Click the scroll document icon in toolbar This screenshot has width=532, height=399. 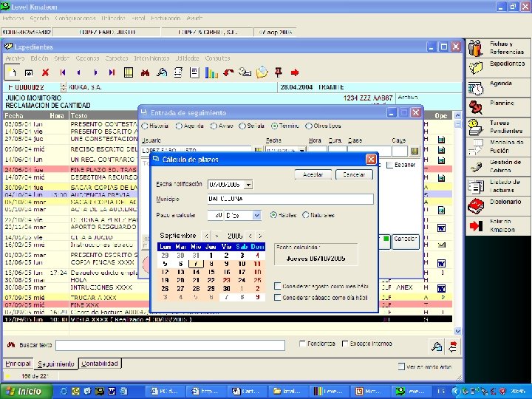click(178, 72)
